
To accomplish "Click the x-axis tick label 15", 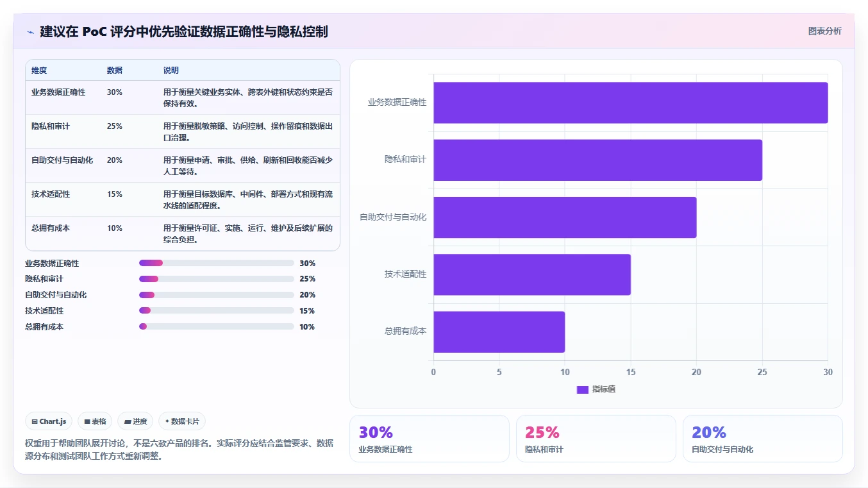I will coord(631,372).
